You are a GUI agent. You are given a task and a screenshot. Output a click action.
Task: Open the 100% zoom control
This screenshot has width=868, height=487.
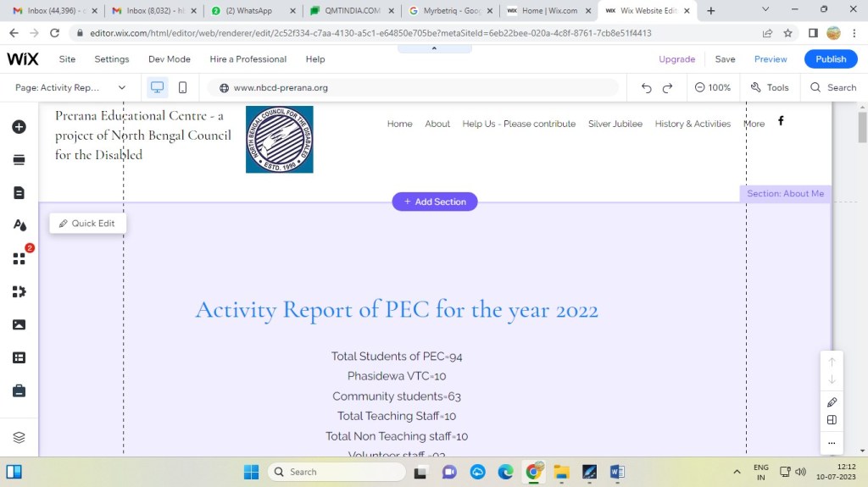(712, 87)
